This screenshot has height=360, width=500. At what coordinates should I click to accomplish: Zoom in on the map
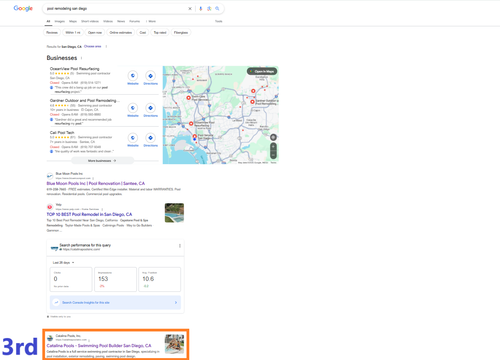[273, 147]
